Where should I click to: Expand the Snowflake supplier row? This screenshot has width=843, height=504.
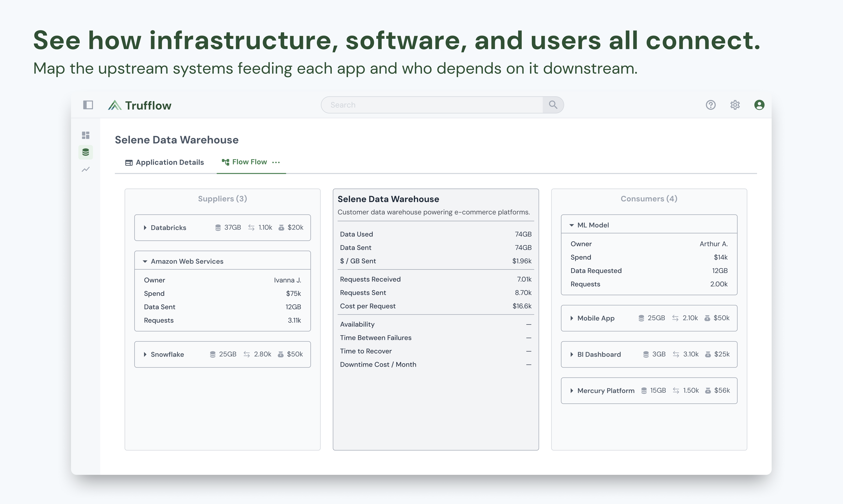click(x=145, y=354)
